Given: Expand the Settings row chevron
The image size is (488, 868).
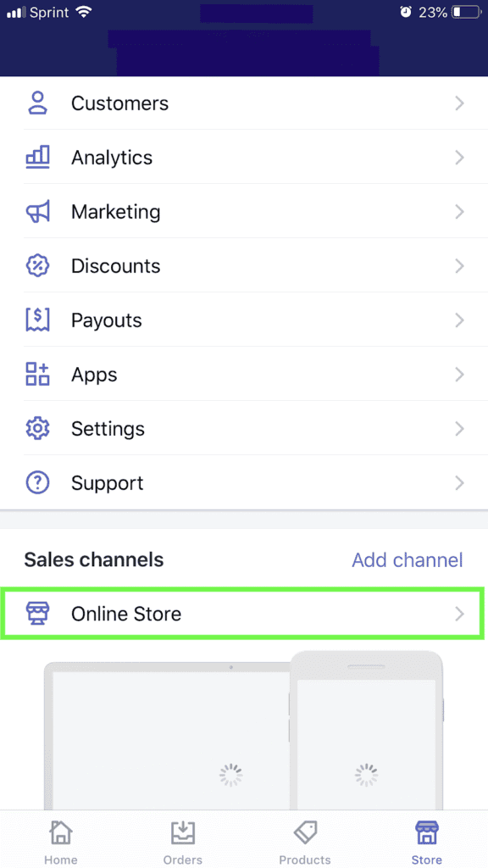Looking at the screenshot, I should [459, 428].
